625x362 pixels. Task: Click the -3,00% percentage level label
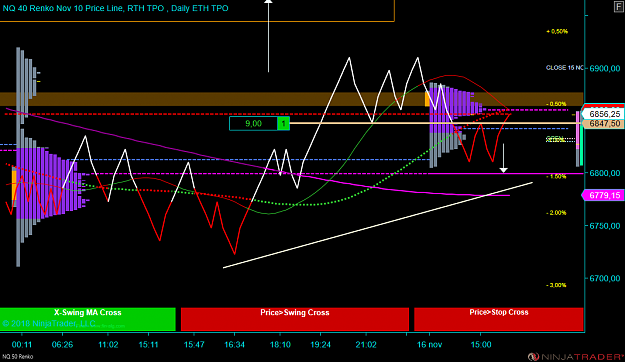(x=556, y=285)
